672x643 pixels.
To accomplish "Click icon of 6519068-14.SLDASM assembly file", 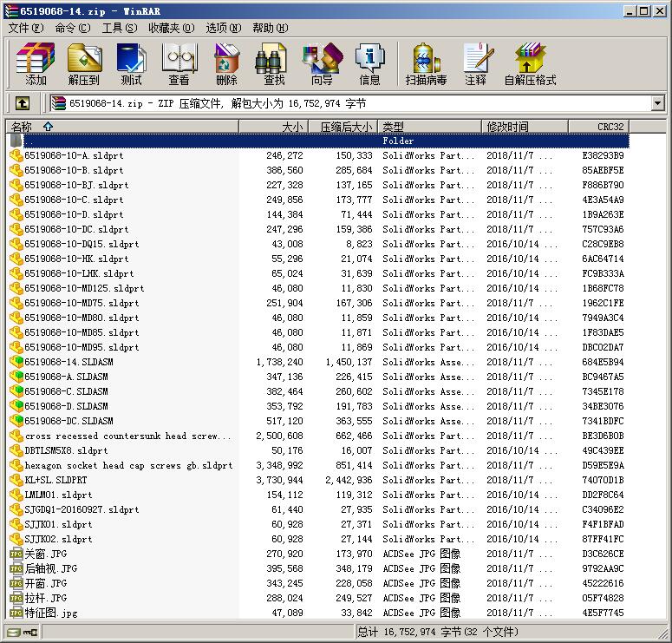I will click(16, 362).
